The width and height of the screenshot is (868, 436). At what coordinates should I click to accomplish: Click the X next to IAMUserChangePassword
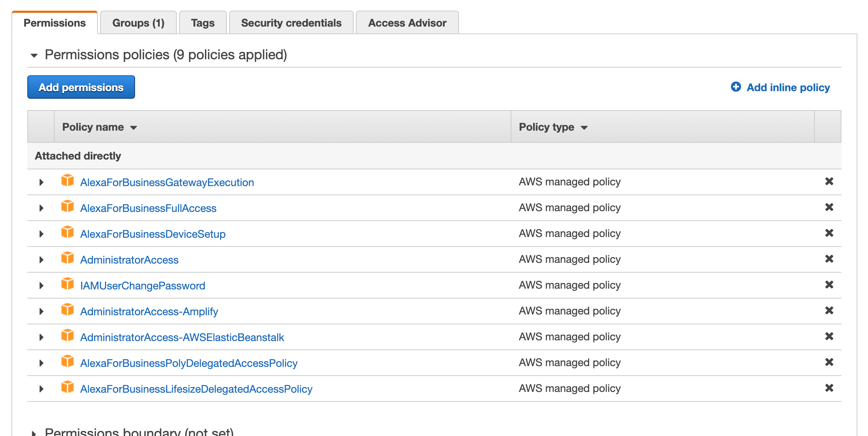point(829,285)
